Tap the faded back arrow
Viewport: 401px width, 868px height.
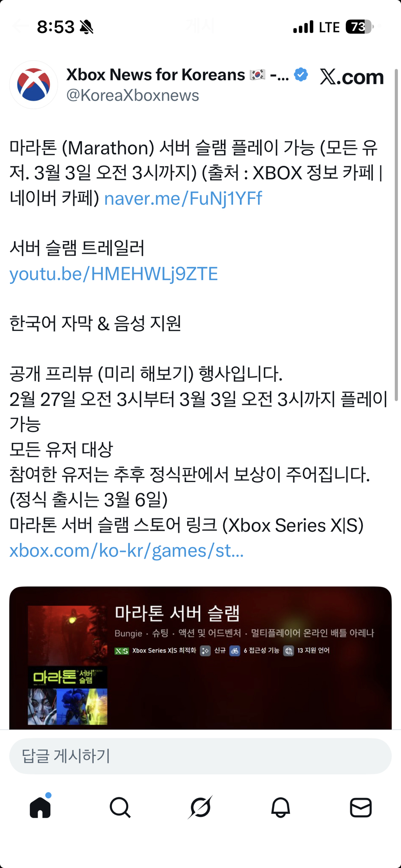click(20, 26)
